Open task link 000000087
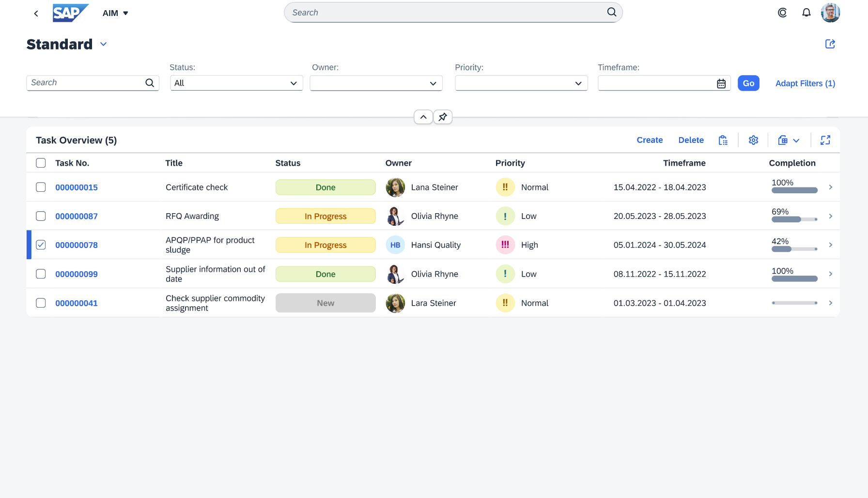The width and height of the screenshot is (868, 498). pyautogui.click(x=76, y=216)
